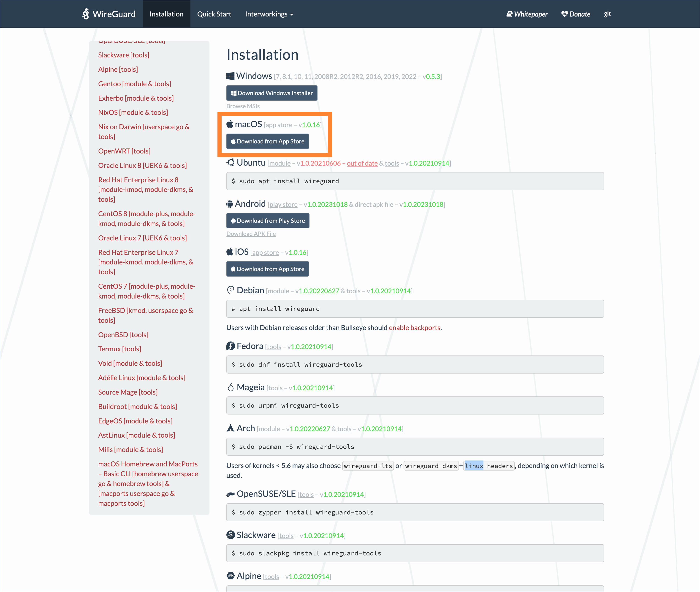The image size is (700, 592).
Task: Go to the Quick Start page
Action: pyautogui.click(x=214, y=14)
